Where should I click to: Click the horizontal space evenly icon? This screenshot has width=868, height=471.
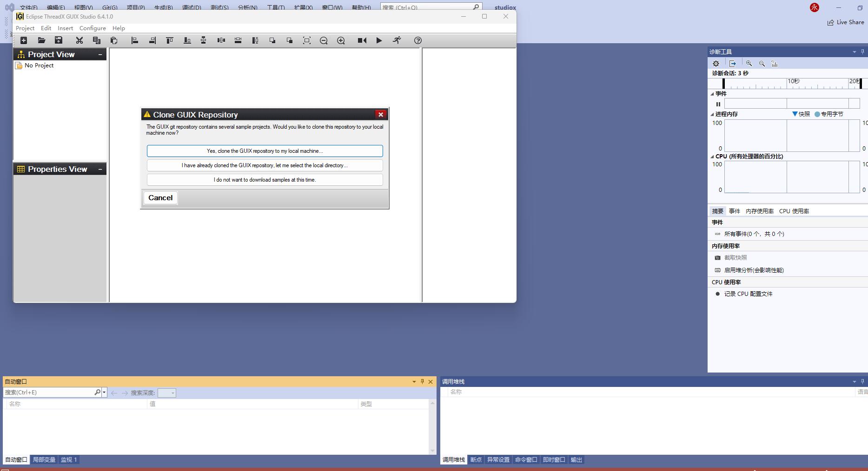pos(221,40)
